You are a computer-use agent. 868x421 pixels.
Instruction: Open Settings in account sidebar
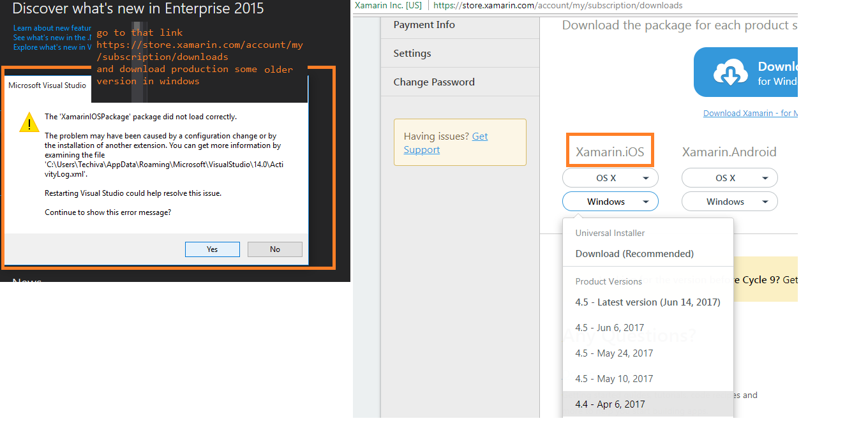[412, 54]
